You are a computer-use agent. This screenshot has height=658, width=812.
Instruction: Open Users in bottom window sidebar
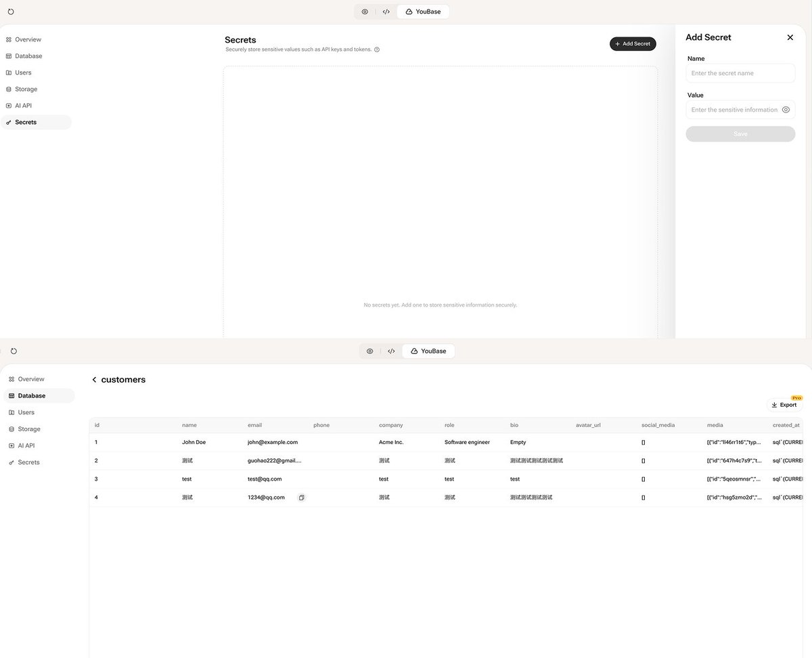tap(39, 412)
